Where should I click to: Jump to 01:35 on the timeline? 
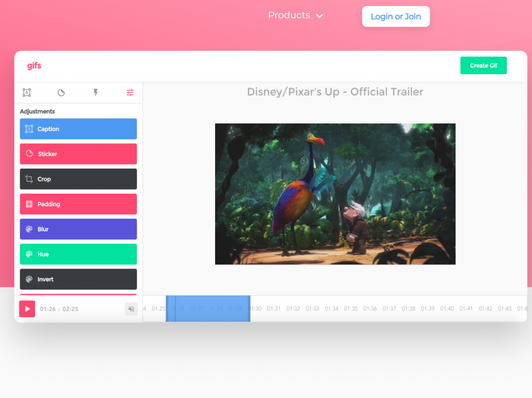coord(351,309)
